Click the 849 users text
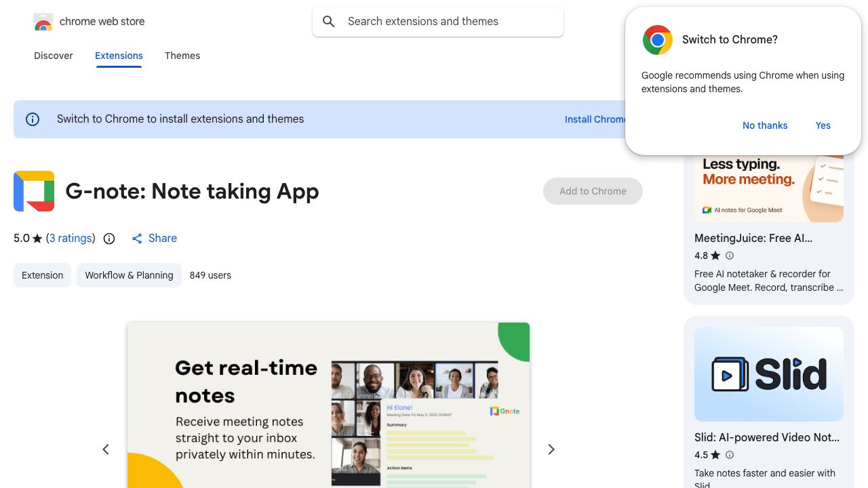Image resolution: width=868 pixels, height=488 pixels. (x=210, y=275)
